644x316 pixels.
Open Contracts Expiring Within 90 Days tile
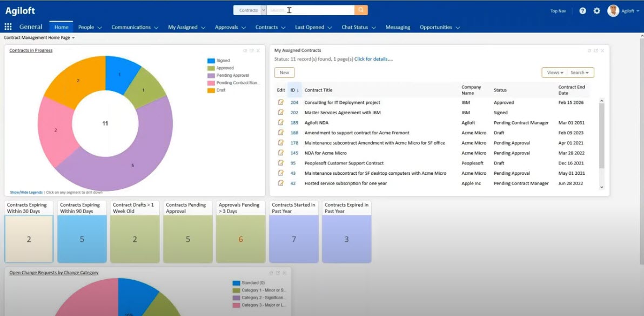click(82, 232)
